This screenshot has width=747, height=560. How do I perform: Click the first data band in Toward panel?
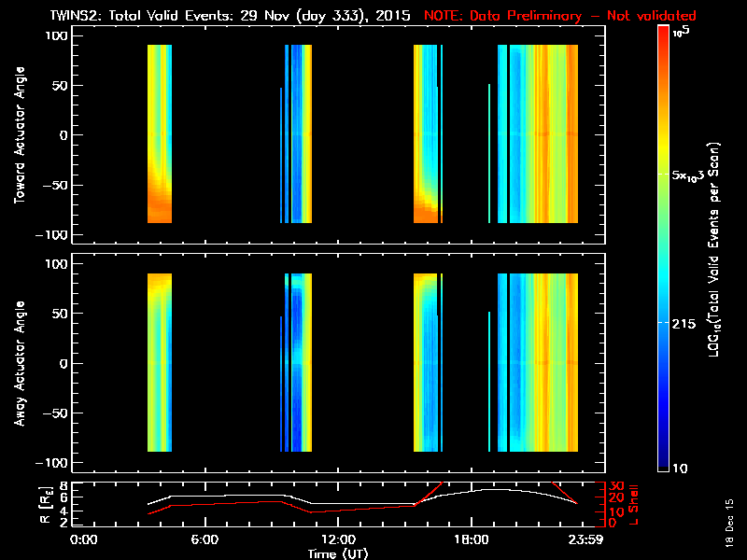pyautogui.click(x=160, y=134)
